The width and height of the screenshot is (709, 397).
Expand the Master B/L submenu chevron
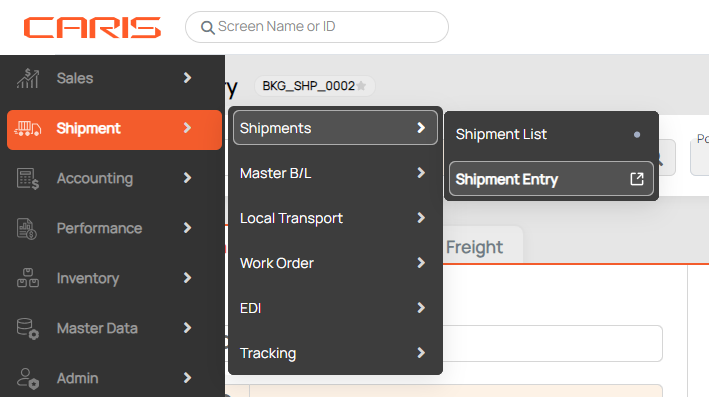coord(421,173)
